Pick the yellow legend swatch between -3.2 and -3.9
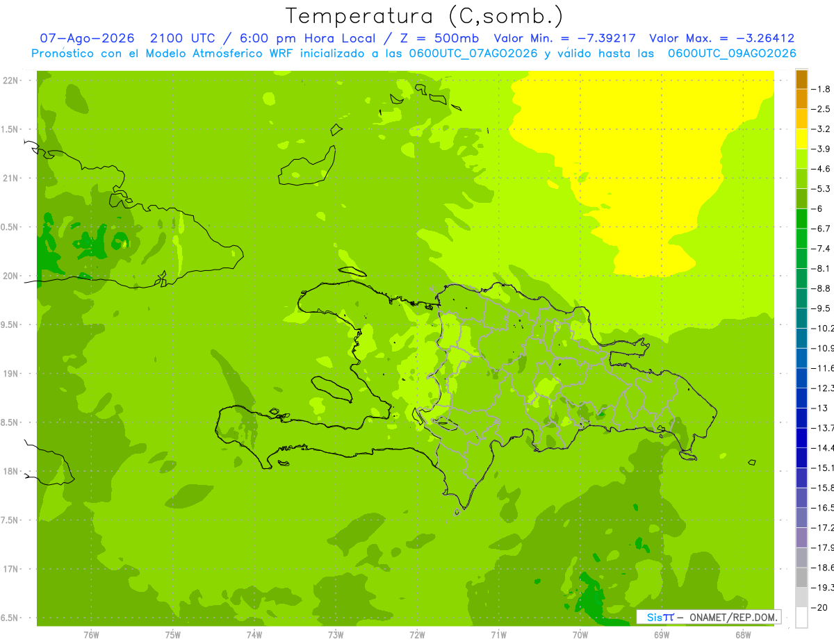This screenshot has height=644, width=834. [x=801, y=138]
